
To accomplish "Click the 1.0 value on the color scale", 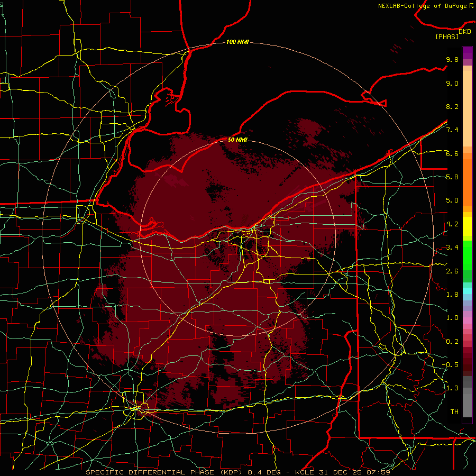I will pyautogui.click(x=452, y=318).
